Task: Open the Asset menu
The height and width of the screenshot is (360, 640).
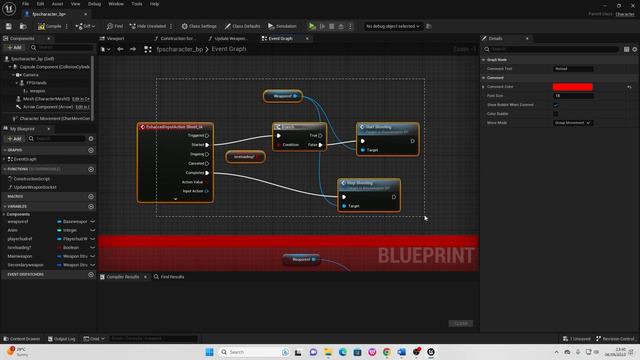Action: click(57, 4)
